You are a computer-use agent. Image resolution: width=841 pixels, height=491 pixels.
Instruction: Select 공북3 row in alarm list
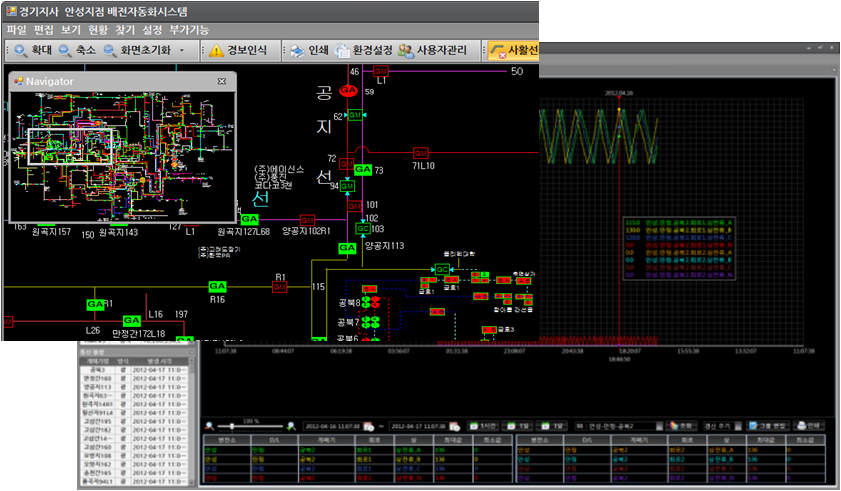coord(98,369)
